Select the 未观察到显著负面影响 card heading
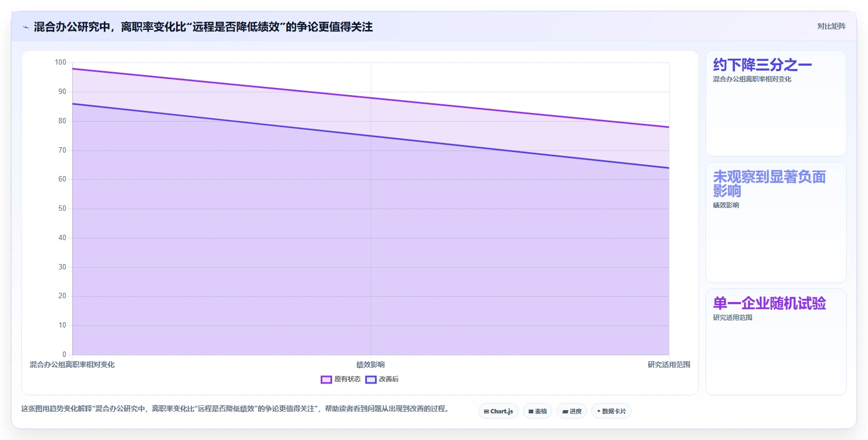Screen dimensions: 868x440 tap(769, 184)
